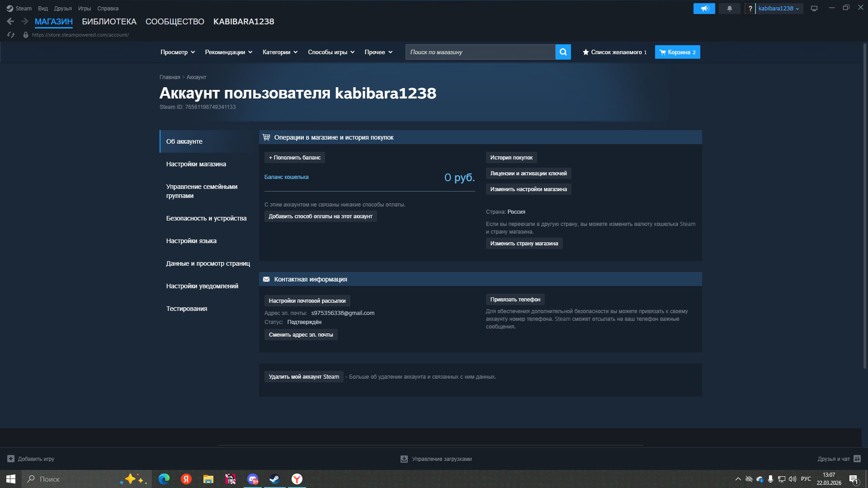
Task: Expand the Способы игры dropdown
Action: click(x=331, y=52)
